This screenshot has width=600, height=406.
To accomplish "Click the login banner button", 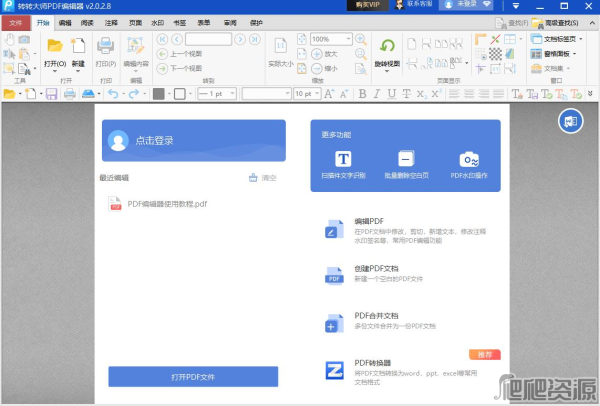I will coord(194,140).
